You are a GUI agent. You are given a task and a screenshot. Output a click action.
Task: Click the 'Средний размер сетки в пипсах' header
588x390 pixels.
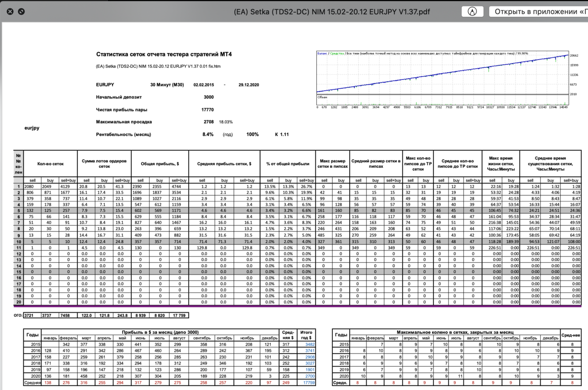point(376,164)
